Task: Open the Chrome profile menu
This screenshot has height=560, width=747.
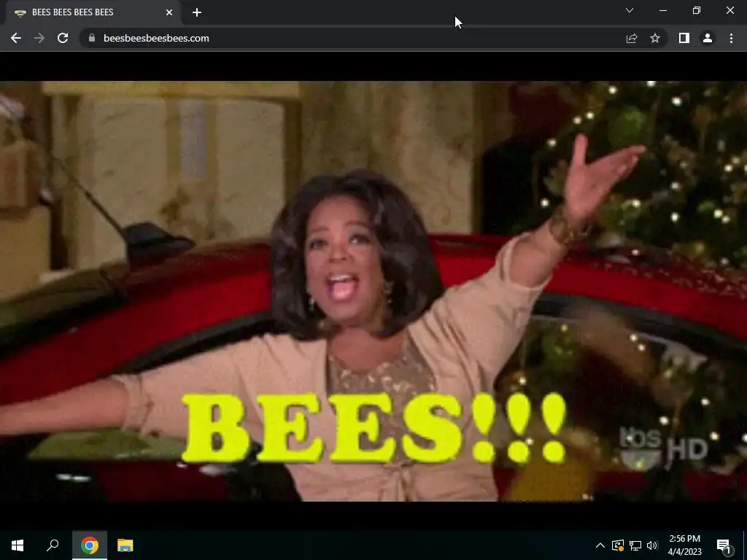Action: pos(708,38)
